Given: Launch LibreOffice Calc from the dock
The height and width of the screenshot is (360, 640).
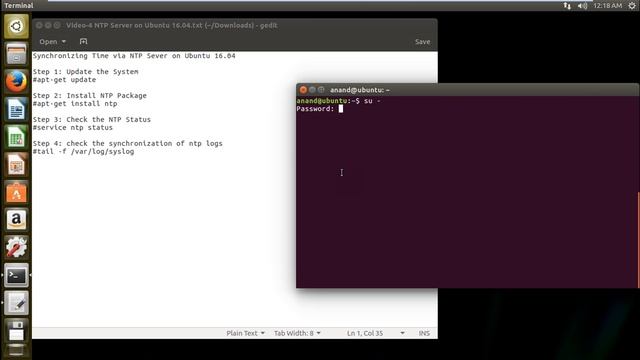Looking at the screenshot, I should click(x=16, y=137).
